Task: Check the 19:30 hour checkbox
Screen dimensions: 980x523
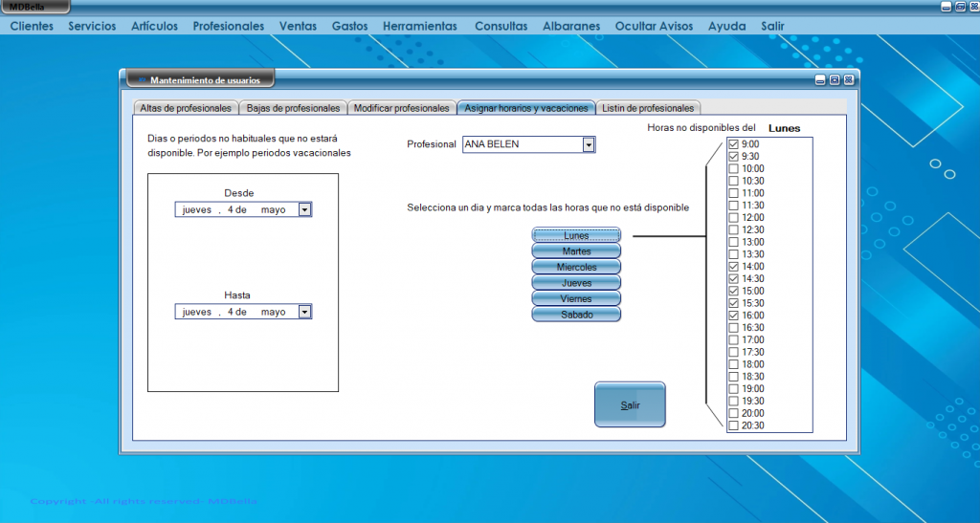Action: (x=734, y=401)
